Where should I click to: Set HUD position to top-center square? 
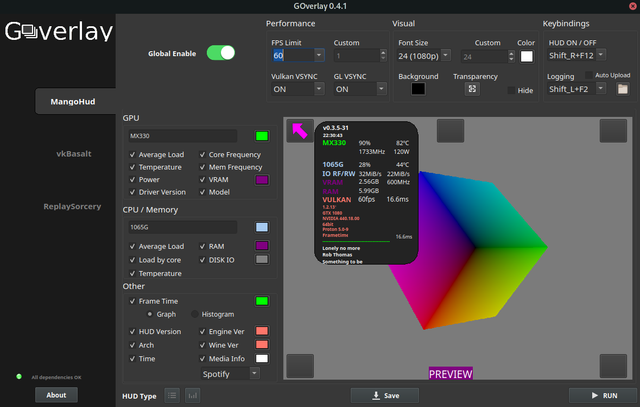pyautogui.click(x=449, y=131)
